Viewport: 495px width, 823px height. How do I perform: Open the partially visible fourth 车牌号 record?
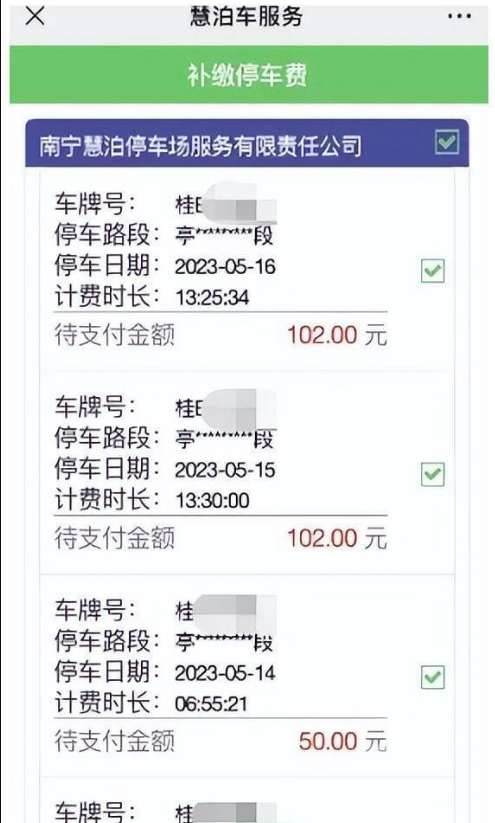(x=247, y=801)
